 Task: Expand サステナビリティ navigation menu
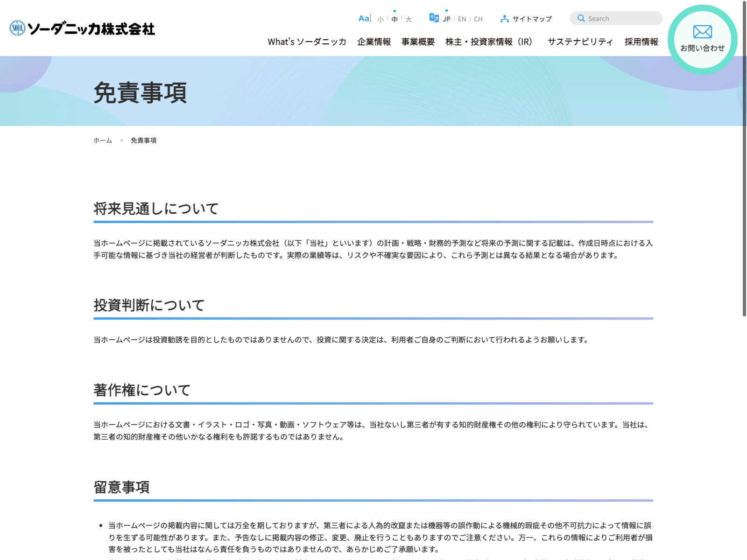580,42
